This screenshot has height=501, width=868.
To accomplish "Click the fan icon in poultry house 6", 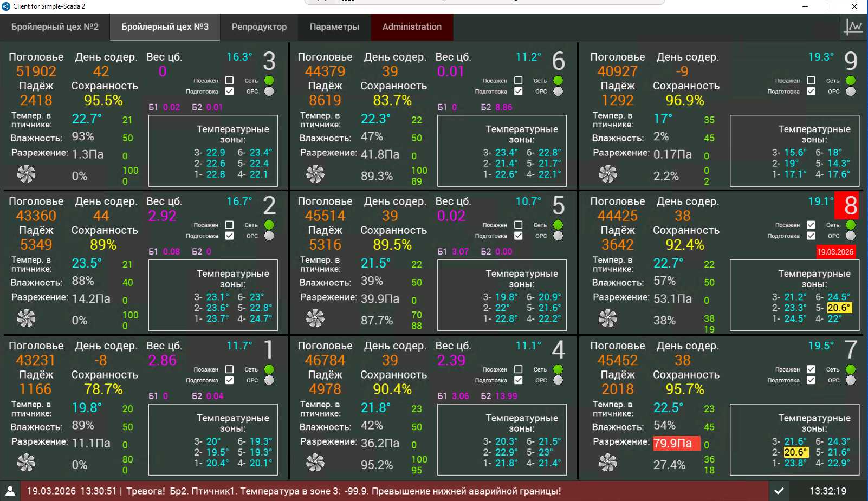I will pos(315,174).
